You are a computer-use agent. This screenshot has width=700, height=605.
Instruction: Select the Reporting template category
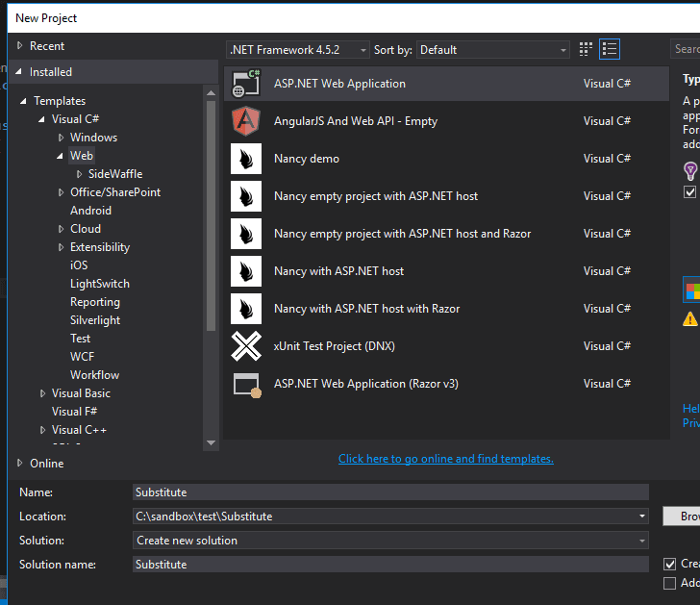[x=94, y=302]
